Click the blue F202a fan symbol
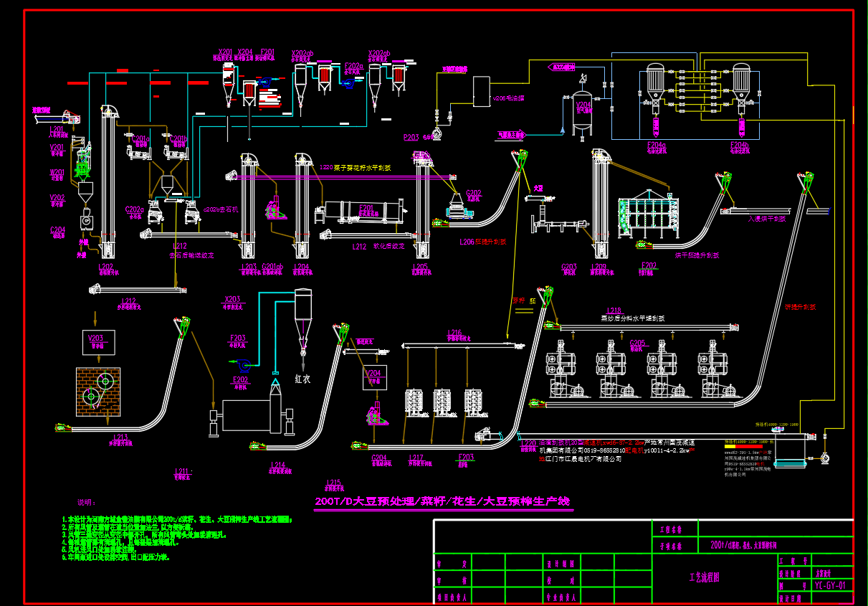Screen dimensions: 868x606 pos(350,83)
